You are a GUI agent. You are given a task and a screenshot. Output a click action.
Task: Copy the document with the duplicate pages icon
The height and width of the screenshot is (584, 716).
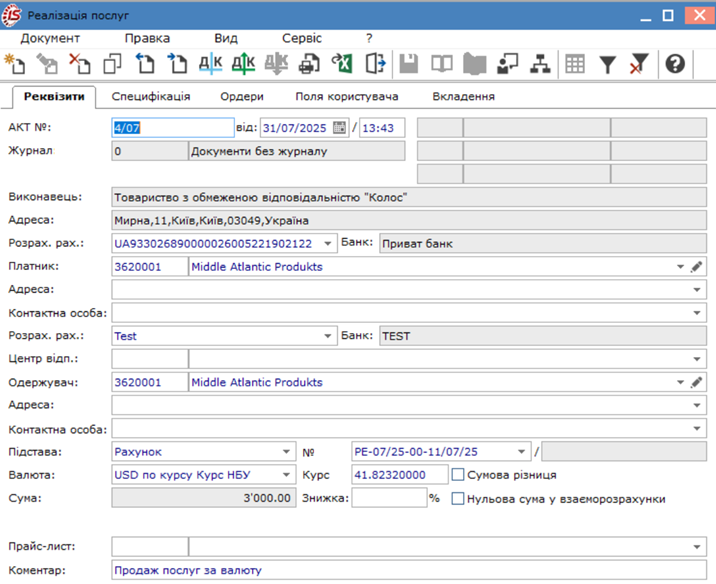click(x=112, y=63)
